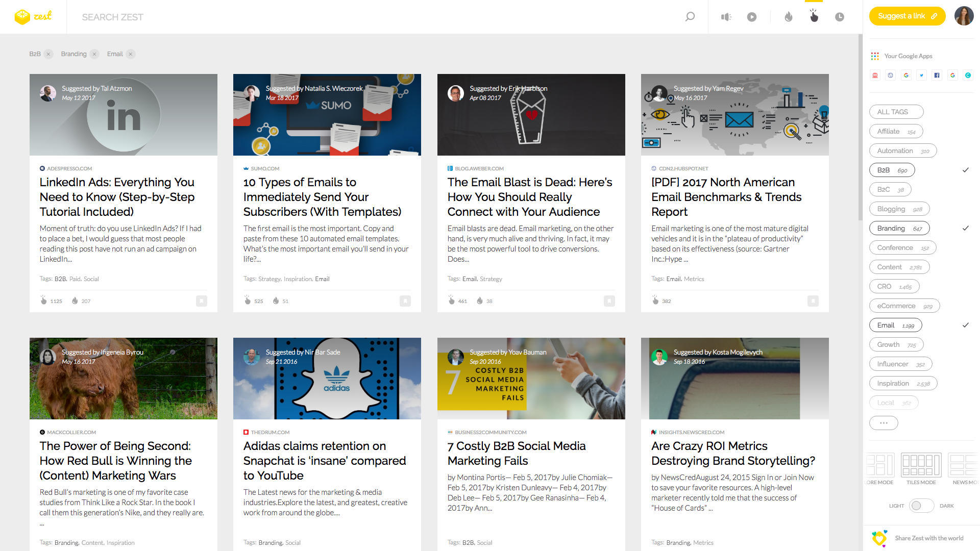Open the Twitter shortcut icon
The height and width of the screenshot is (551, 980).
921,76
